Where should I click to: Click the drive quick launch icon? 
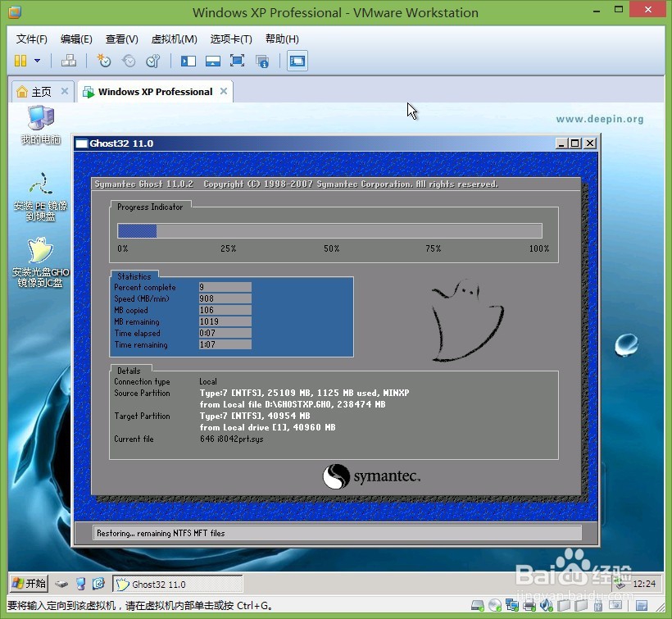[x=61, y=584]
